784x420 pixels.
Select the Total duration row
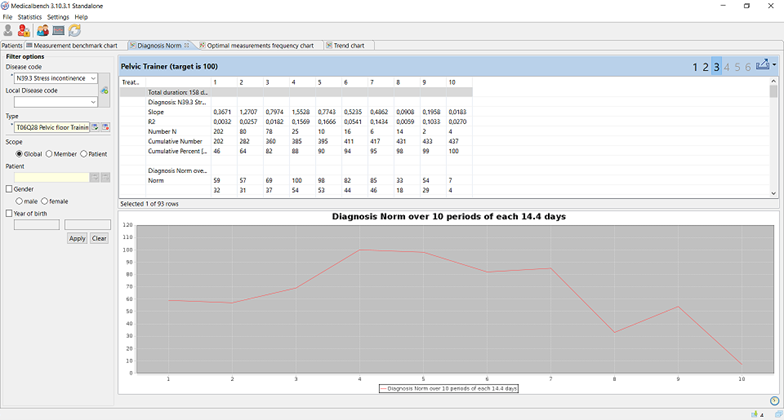click(x=296, y=92)
